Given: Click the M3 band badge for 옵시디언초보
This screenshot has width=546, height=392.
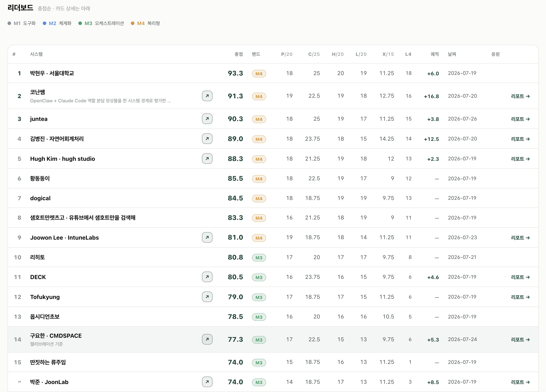Looking at the screenshot, I should click(259, 317).
